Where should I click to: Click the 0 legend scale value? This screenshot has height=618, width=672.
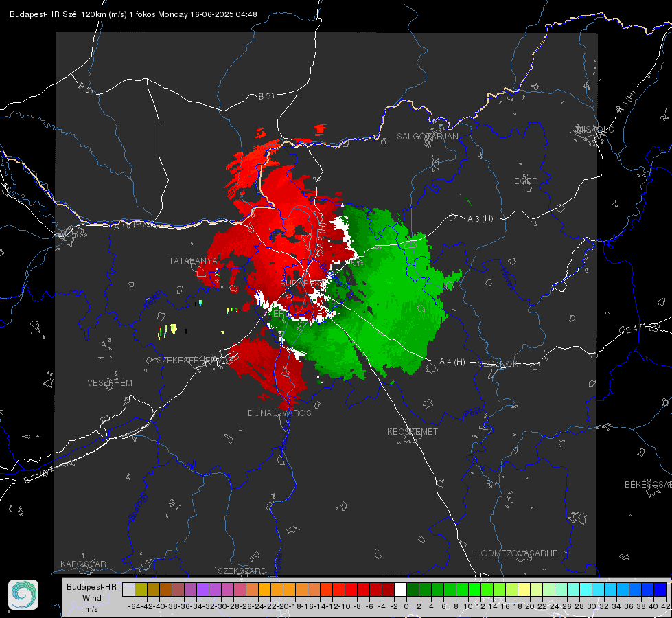406,606
